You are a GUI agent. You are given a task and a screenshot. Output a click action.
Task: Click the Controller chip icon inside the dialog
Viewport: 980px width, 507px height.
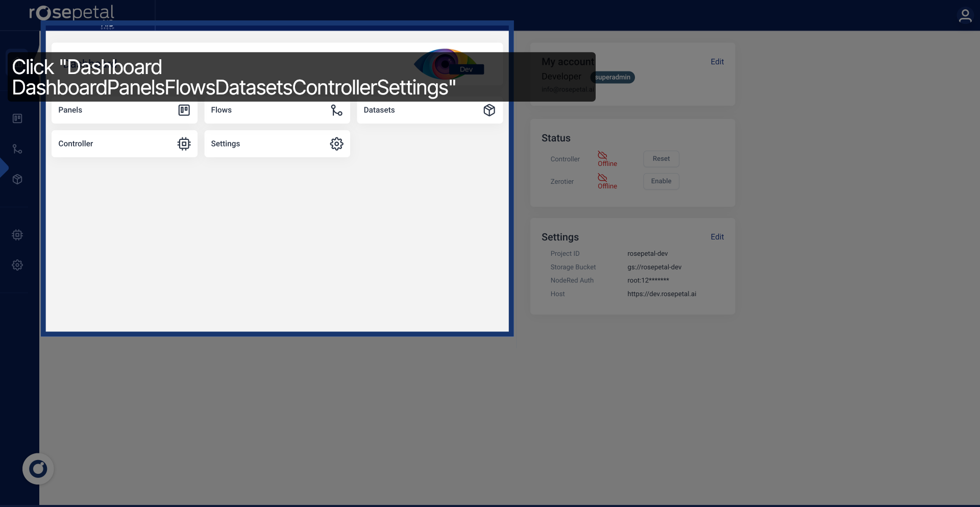click(x=184, y=143)
